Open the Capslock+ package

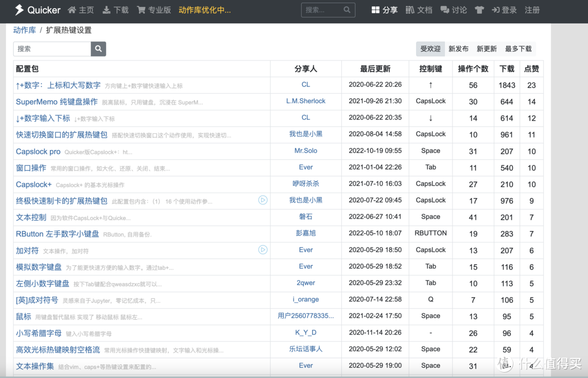(34, 184)
